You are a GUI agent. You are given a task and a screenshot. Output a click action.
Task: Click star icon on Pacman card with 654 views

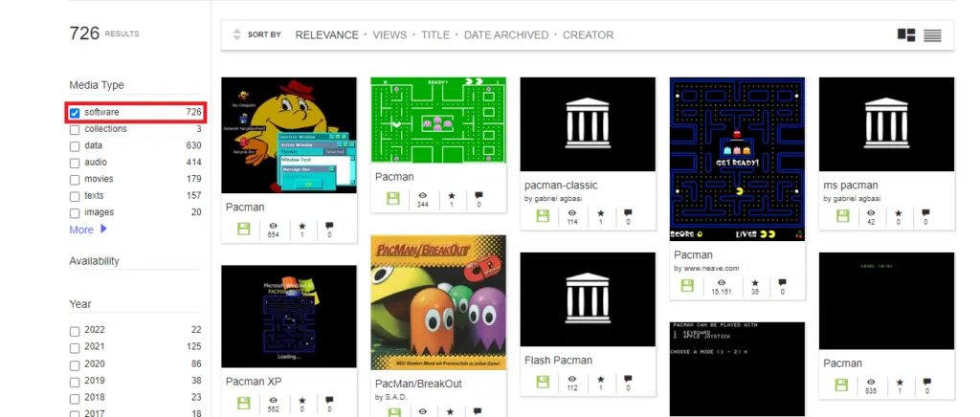(x=302, y=226)
